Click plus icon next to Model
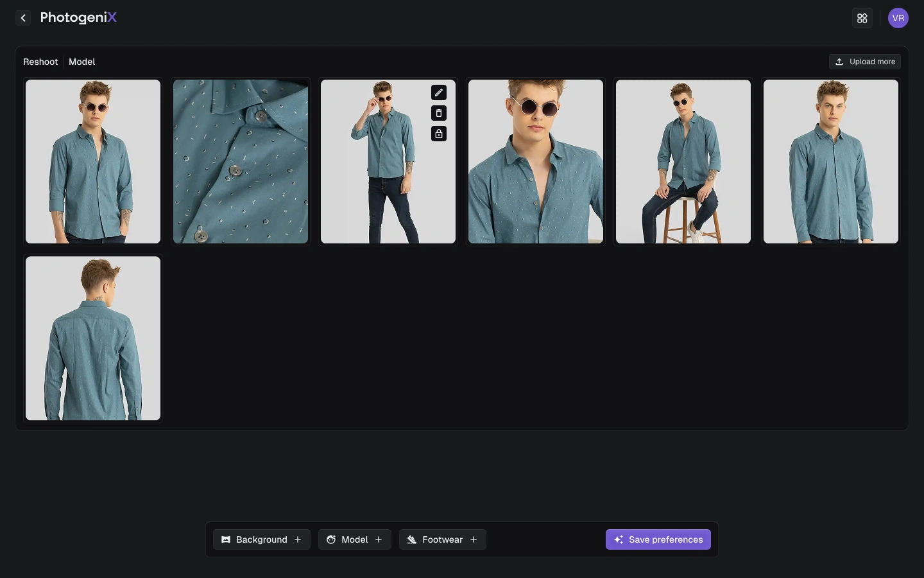Screen dimensions: 924x578 379,539
